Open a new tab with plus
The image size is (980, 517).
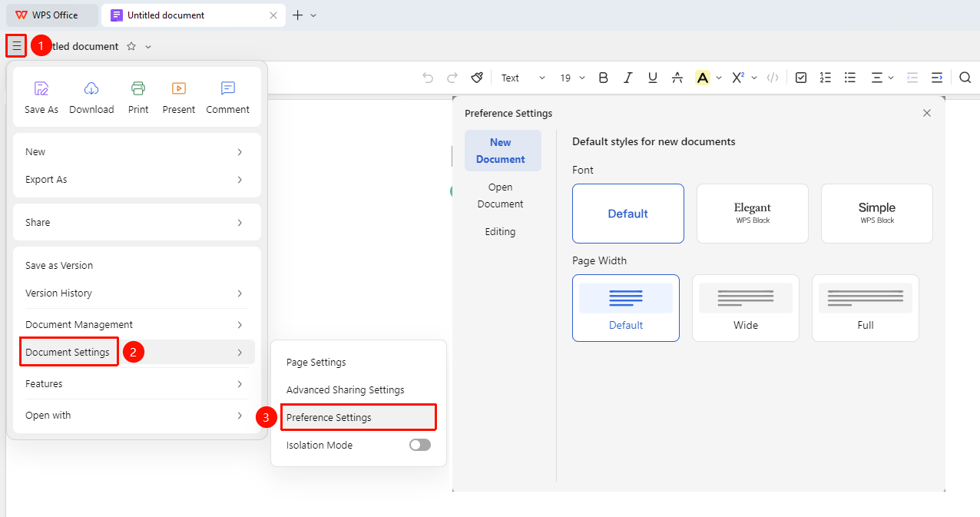pyautogui.click(x=298, y=15)
